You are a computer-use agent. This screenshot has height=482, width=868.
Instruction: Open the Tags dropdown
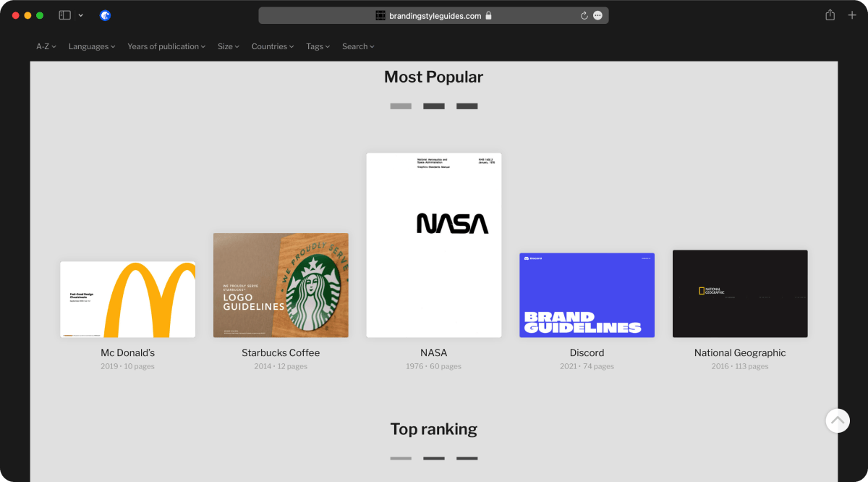point(318,46)
